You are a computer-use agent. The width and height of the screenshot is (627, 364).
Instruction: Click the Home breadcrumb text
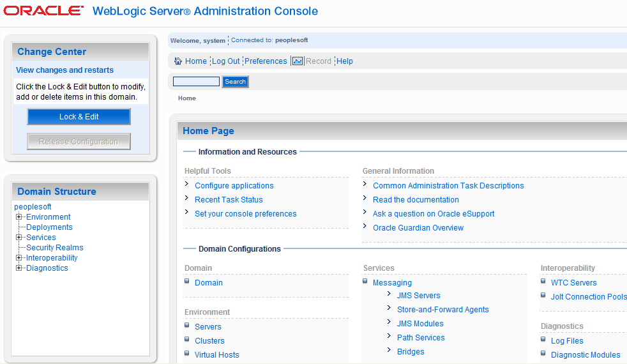tap(187, 98)
